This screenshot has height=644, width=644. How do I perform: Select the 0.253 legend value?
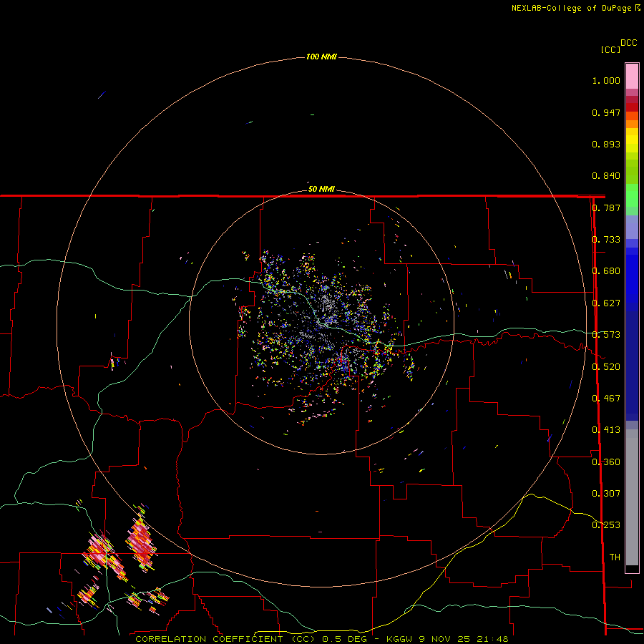point(606,525)
